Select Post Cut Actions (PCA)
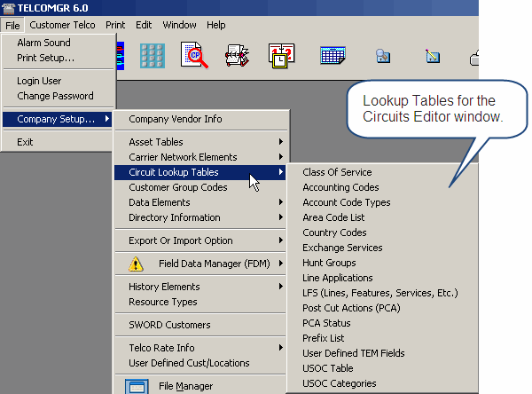 [x=382, y=308]
